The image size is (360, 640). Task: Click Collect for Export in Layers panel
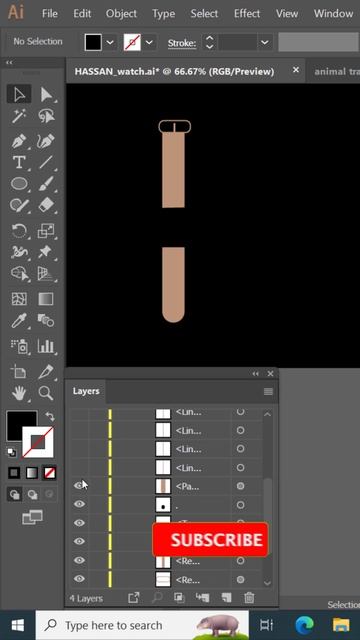tap(134, 598)
